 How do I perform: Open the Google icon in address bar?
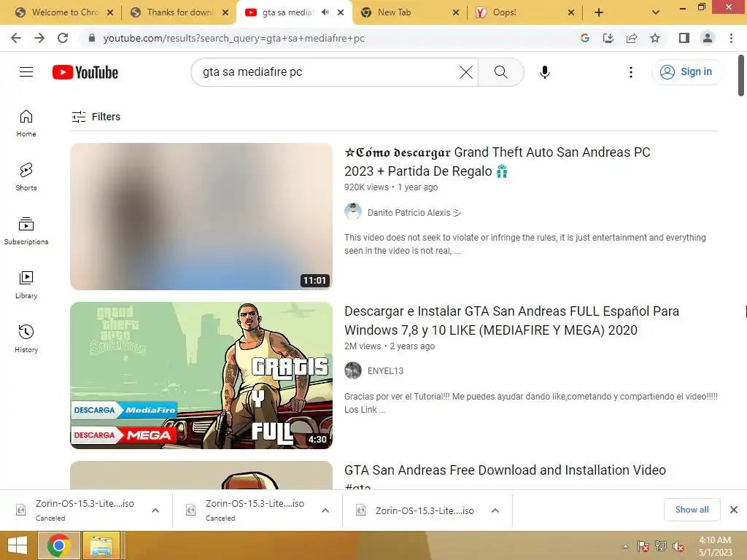(584, 38)
